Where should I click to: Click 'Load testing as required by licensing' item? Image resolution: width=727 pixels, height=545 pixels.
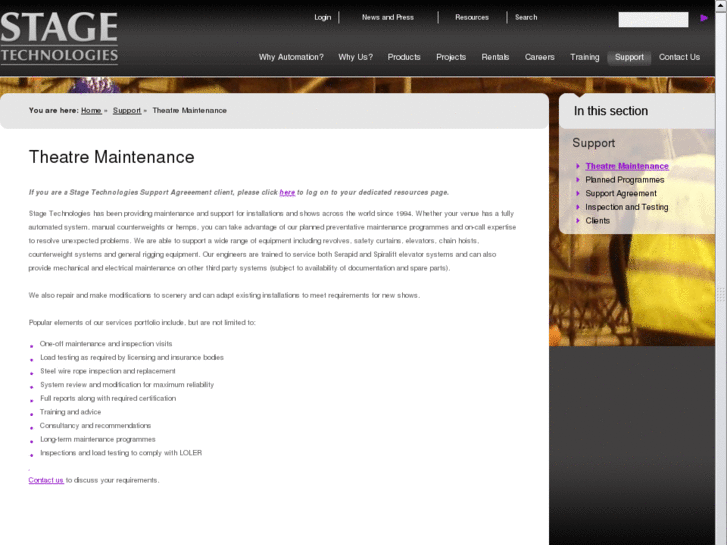point(132,357)
